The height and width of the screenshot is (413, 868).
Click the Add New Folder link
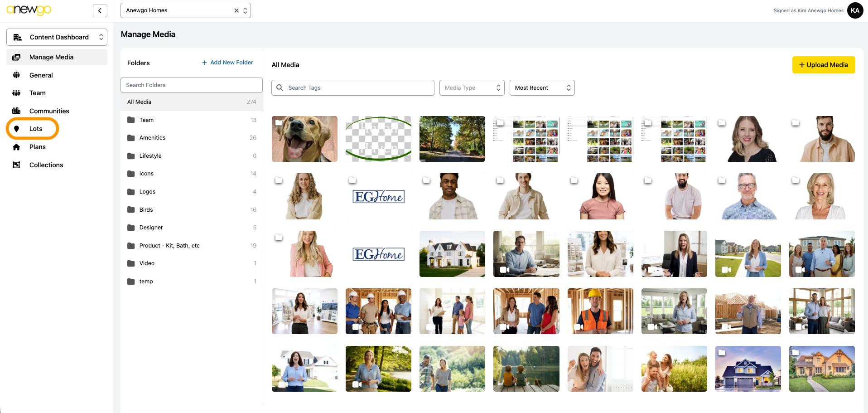pos(227,63)
